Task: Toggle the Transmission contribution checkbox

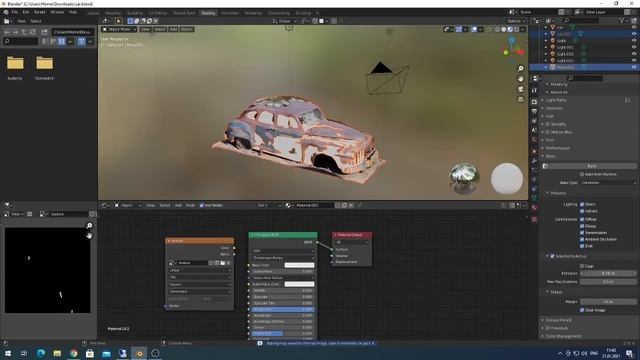Action: pyautogui.click(x=582, y=233)
